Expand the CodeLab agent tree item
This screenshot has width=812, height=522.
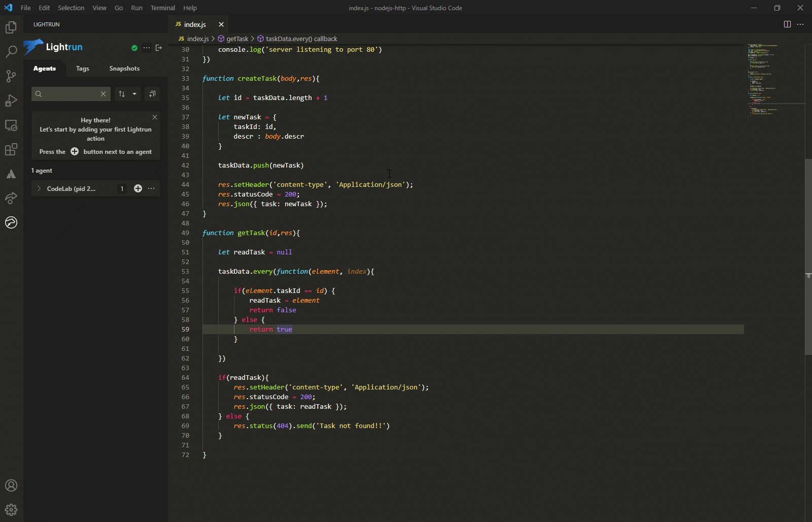39,188
